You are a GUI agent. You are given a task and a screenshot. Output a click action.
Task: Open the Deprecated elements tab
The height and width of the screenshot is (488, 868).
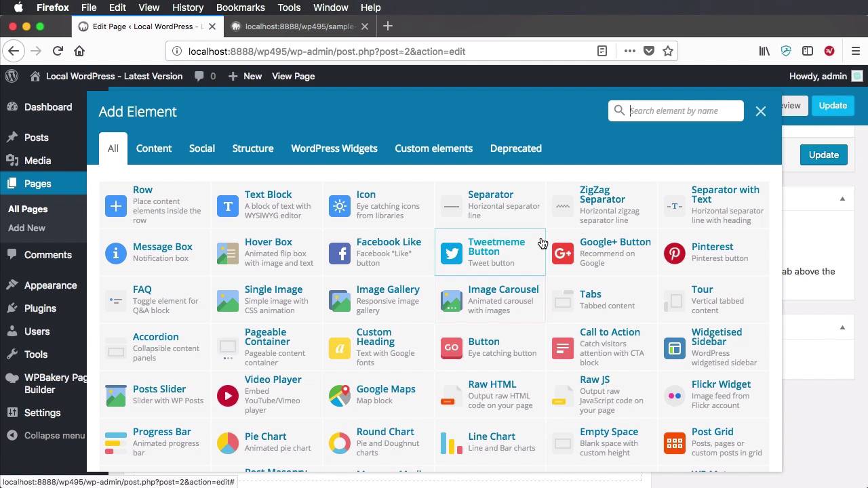(x=516, y=148)
